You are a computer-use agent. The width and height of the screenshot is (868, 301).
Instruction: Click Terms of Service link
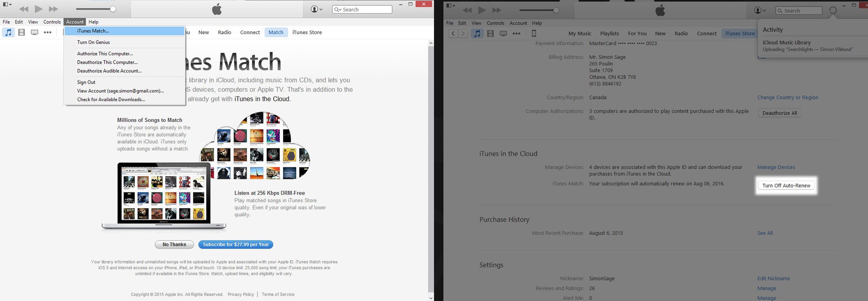click(278, 294)
